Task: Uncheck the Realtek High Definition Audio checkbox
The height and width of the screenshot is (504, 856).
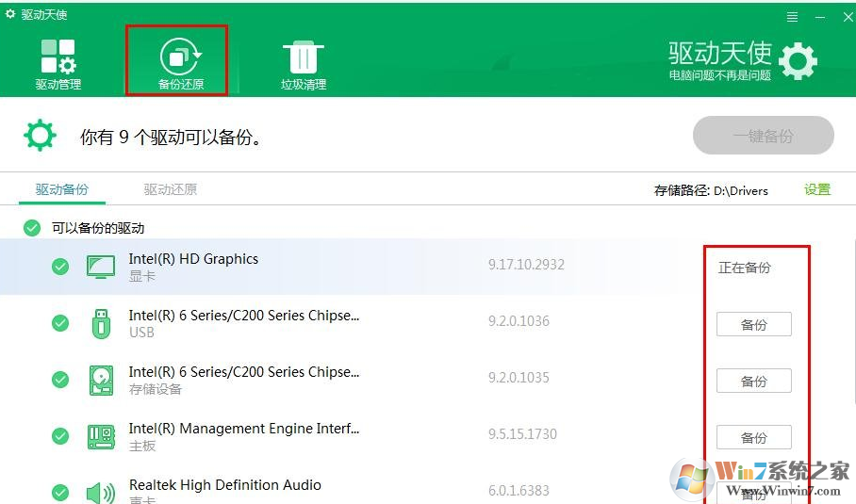Action: click(x=60, y=492)
